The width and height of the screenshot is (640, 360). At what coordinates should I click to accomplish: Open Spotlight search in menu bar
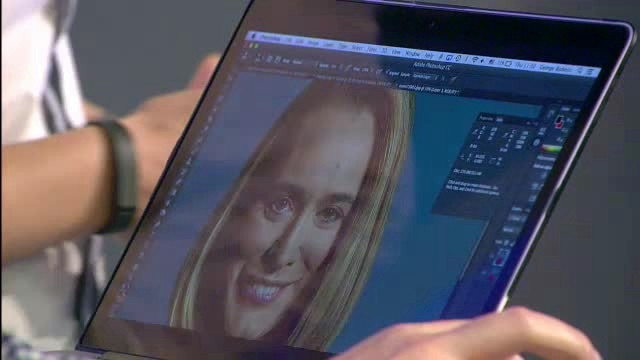(x=580, y=71)
